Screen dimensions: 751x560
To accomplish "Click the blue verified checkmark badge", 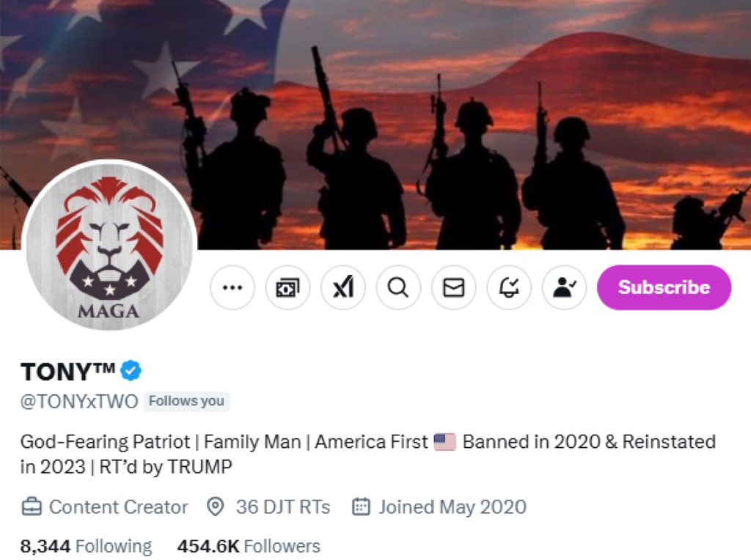I will pyautogui.click(x=131, y=371).
